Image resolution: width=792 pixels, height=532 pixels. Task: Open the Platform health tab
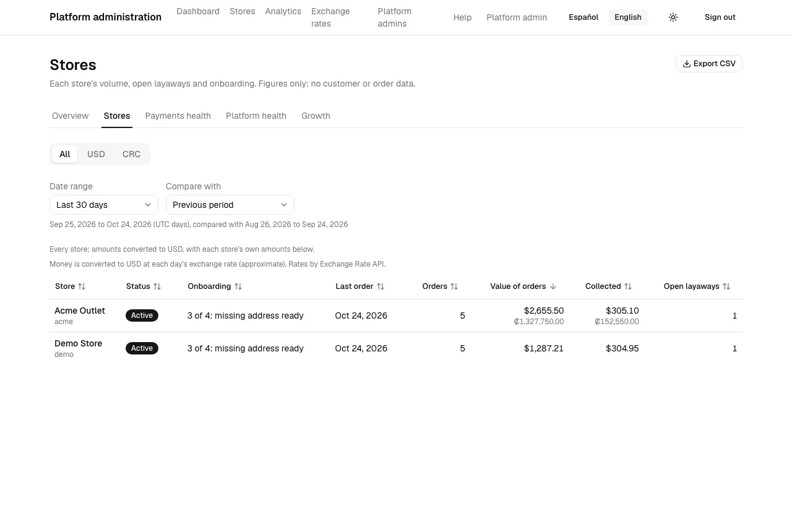point(256,116)
